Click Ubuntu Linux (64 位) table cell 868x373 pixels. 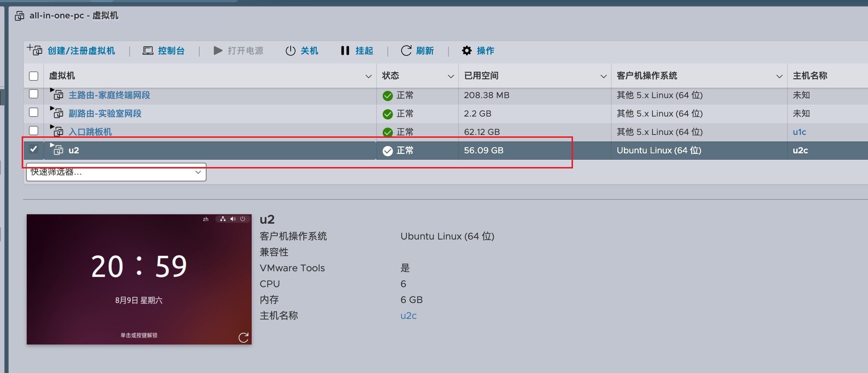[659, 150]
